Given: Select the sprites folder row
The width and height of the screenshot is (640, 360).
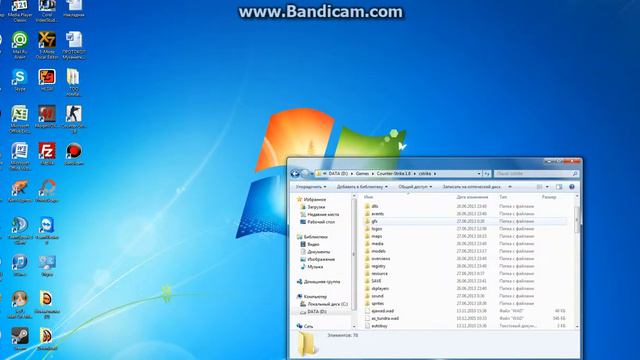Looking at the screenshot, I should 465,303.
